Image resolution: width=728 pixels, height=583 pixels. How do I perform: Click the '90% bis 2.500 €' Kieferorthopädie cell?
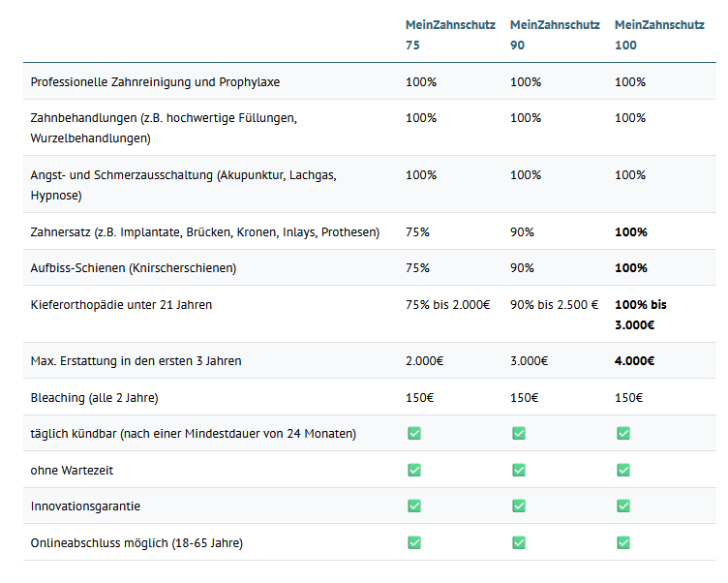(x=554, y=304)
